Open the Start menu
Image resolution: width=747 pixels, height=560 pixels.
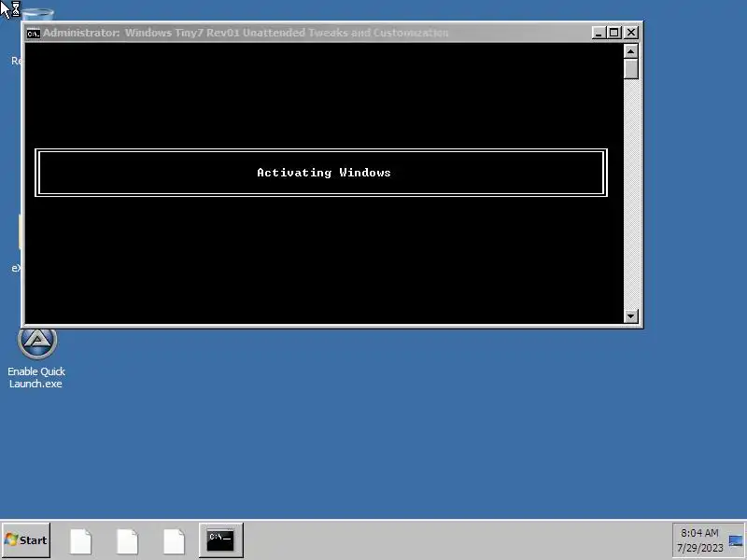tap(26, 540)
